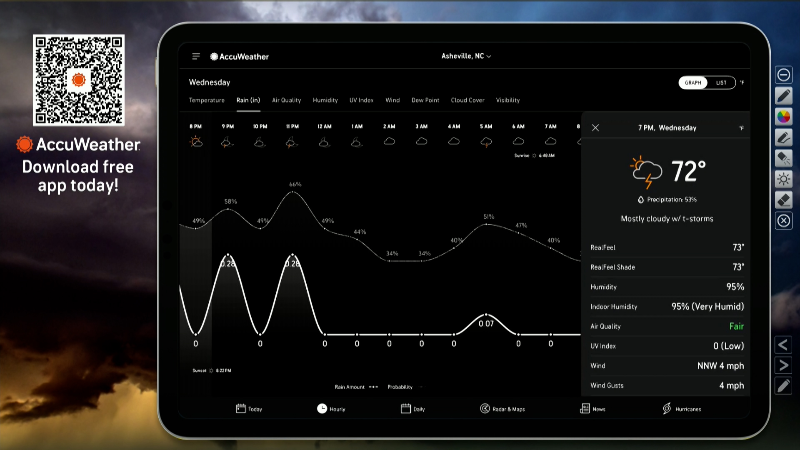Screen dimensions: 800x450
Task: Select the 7 AM cloud icon
Action: (551, 141)
